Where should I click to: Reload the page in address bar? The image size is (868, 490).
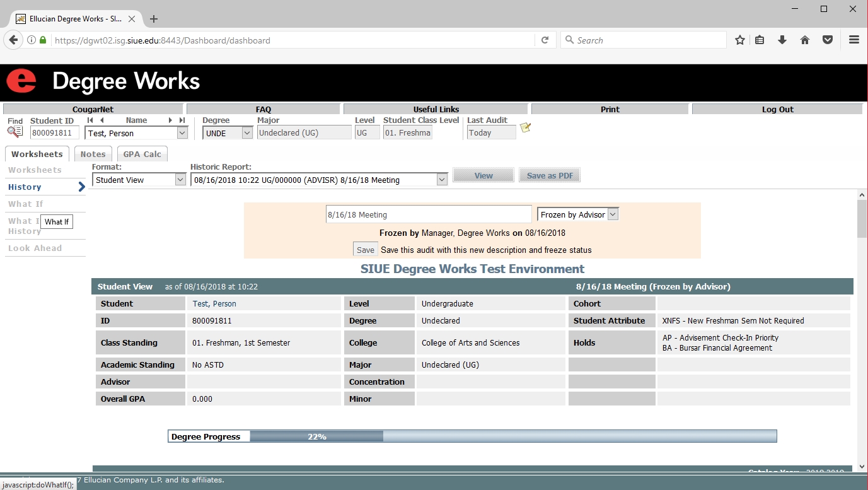[x=545, y=40]
